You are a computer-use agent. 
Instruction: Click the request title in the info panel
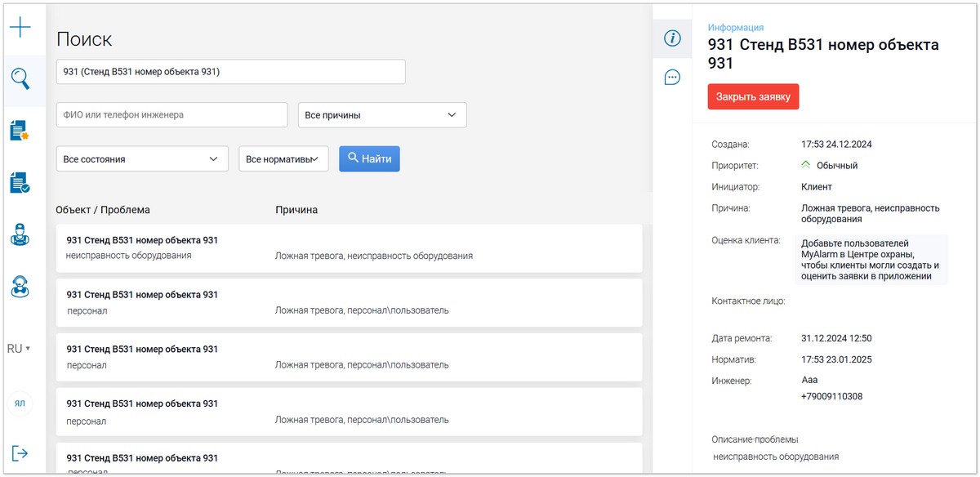(823, 54)
